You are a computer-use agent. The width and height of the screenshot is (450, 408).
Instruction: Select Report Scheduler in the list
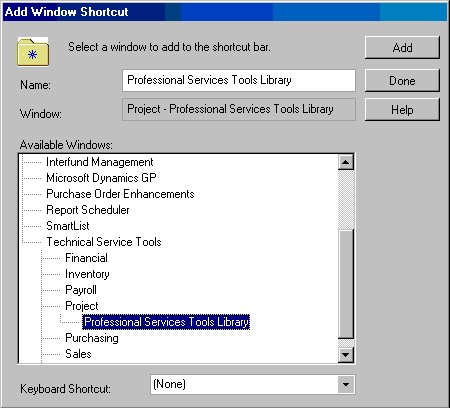(88, 210)
